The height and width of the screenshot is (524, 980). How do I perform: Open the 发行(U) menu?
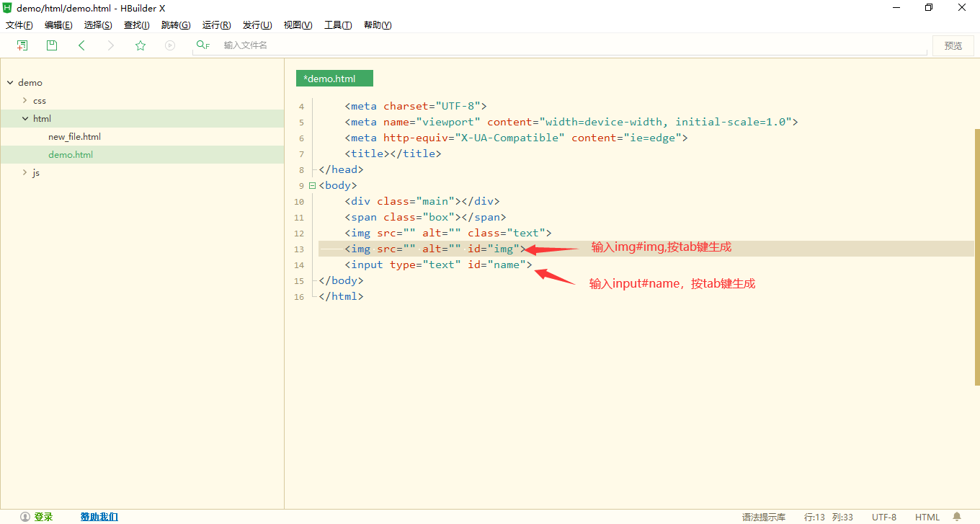click(257, 25)
